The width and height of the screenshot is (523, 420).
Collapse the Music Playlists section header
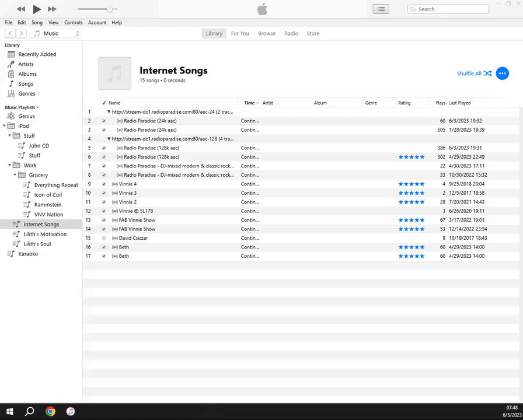22,107
